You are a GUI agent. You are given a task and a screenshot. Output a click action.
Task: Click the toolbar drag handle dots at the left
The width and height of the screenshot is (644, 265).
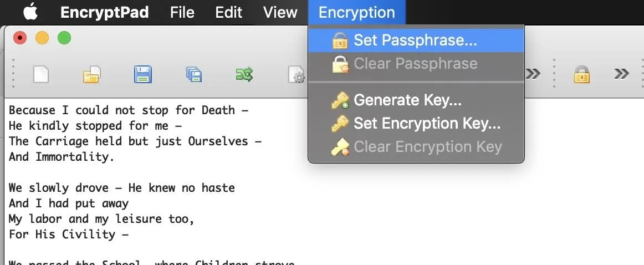click(x=13, y=74)
